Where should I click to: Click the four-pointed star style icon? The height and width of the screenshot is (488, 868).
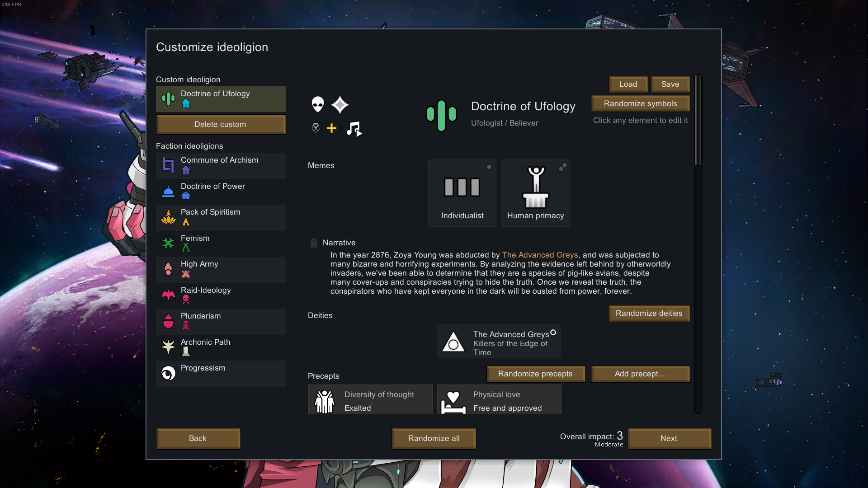tap(340, 105)
